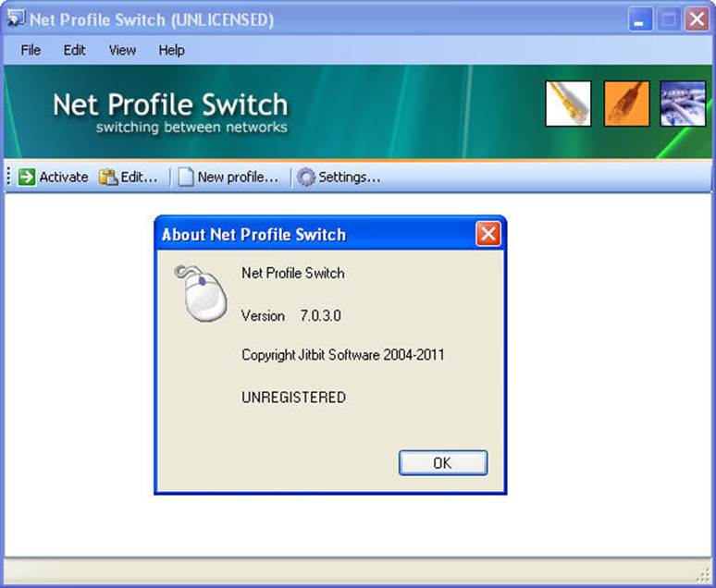Click the blue network thumbnail in banner
The width and height of the screenshot is (716, 588).
pos(683,104)
